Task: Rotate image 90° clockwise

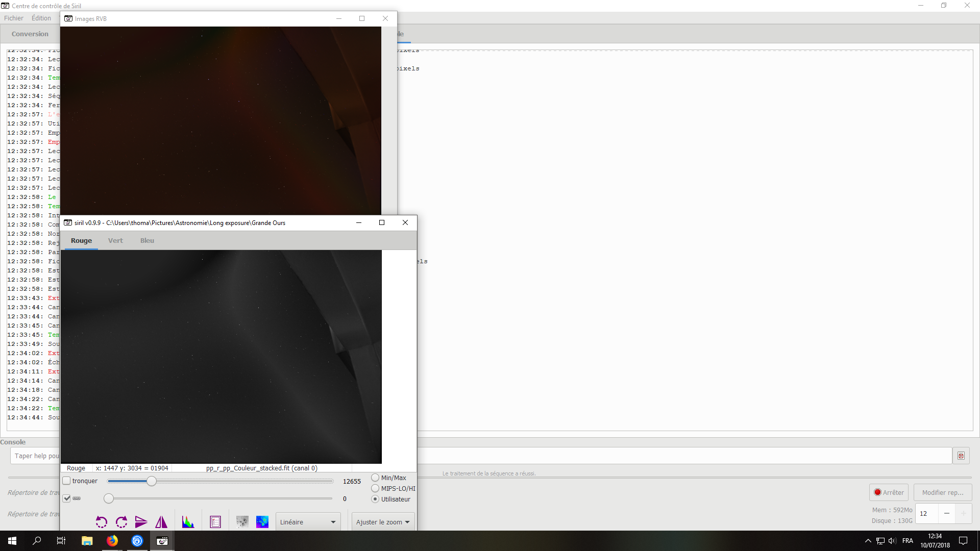Action: [121, 522]
